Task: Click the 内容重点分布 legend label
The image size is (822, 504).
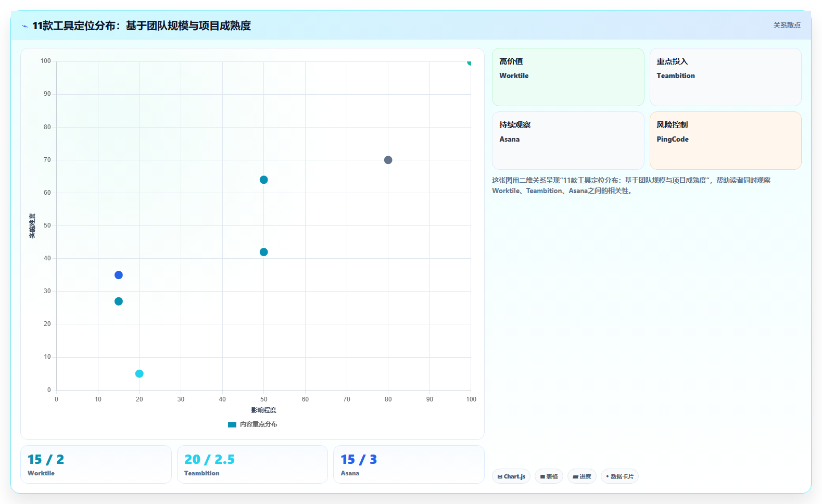Action: [x=258, y=424]
